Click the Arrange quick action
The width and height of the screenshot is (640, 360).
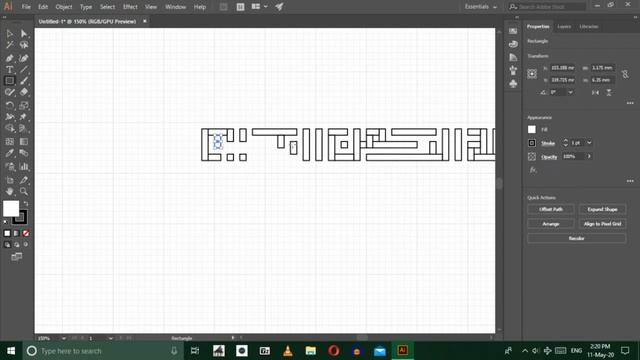551,224
